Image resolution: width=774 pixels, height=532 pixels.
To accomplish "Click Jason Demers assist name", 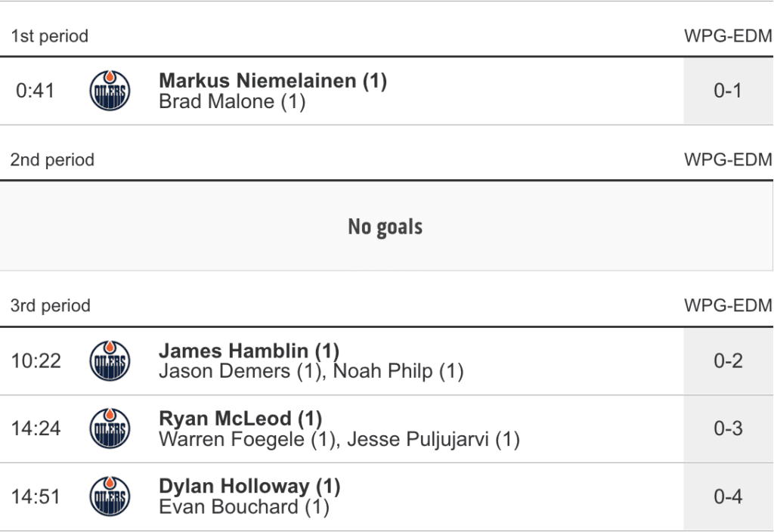I will (x=234, y=372).
